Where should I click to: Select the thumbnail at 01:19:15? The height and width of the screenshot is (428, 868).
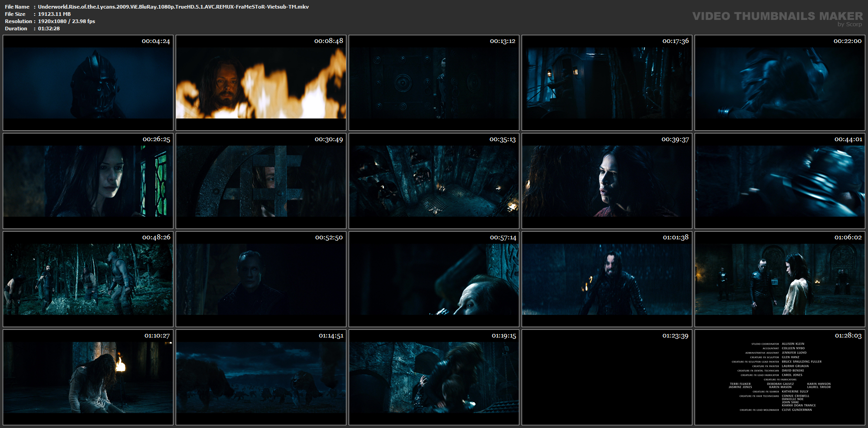pos(434,377)
